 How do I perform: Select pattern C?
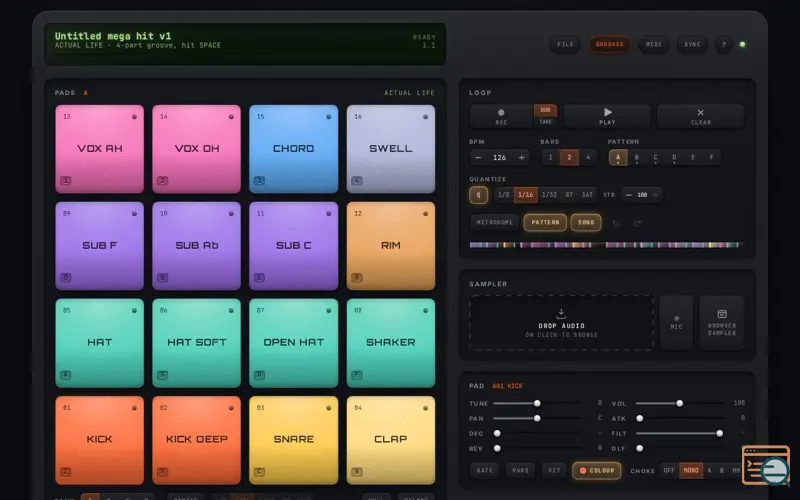(x=656, y=158)
